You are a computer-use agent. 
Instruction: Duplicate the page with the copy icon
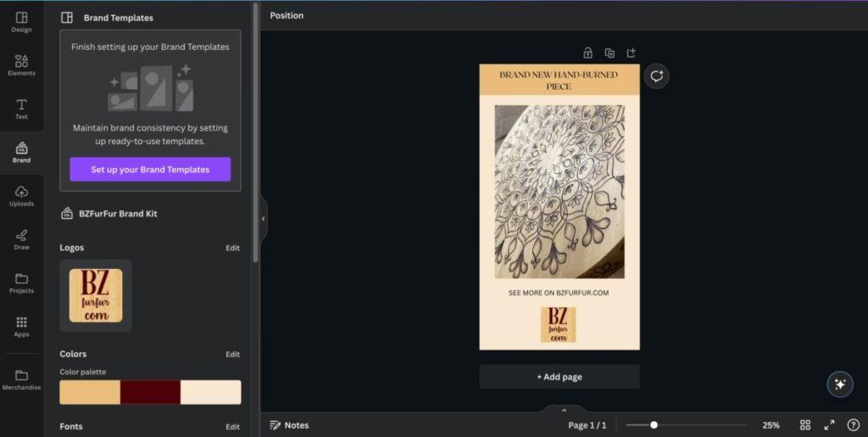click(609, 53)
